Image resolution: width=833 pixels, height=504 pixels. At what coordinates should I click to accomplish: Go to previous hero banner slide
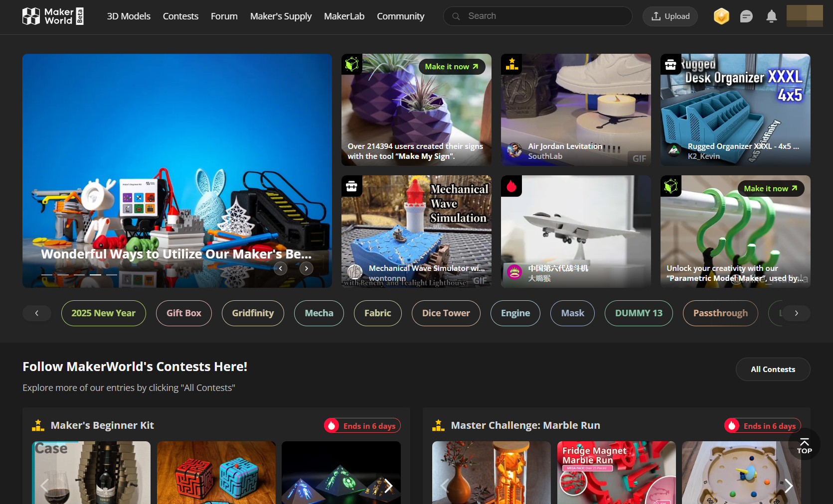[281, 268]
